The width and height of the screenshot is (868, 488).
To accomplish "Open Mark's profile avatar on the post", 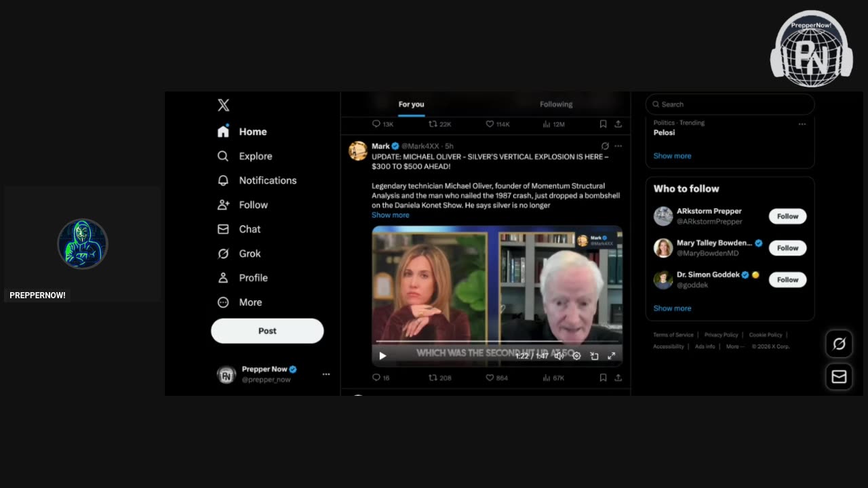I will click(x=358, y=150).
